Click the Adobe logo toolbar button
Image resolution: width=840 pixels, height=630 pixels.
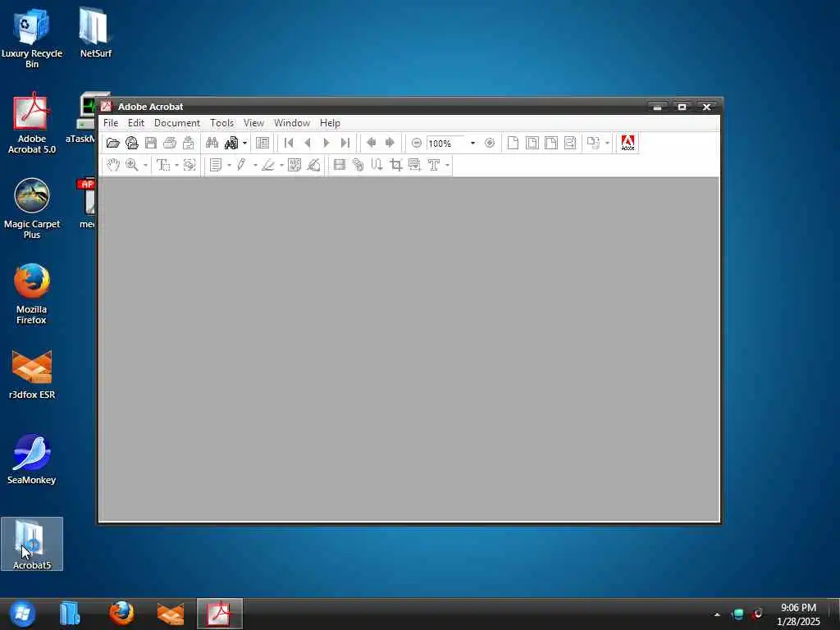click(x=628, y=143)
